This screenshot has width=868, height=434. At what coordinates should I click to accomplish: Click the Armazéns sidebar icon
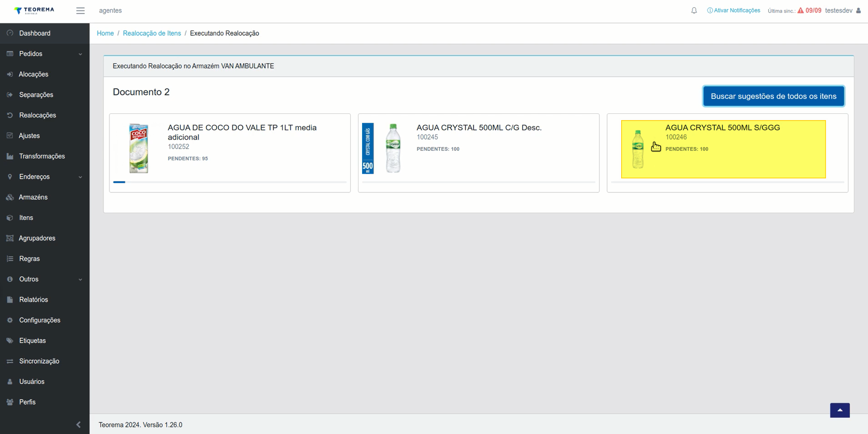tap(10, 197)
